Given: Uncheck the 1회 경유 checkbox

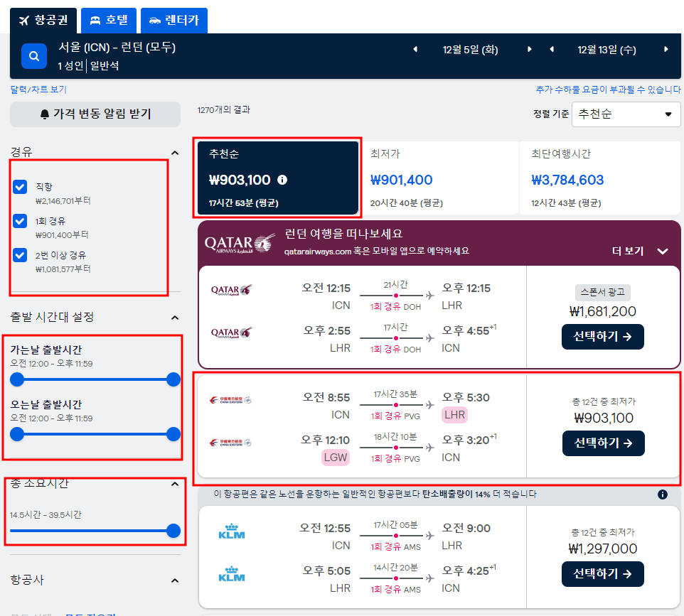Looking at the screenshot, I should pos(20,221).
